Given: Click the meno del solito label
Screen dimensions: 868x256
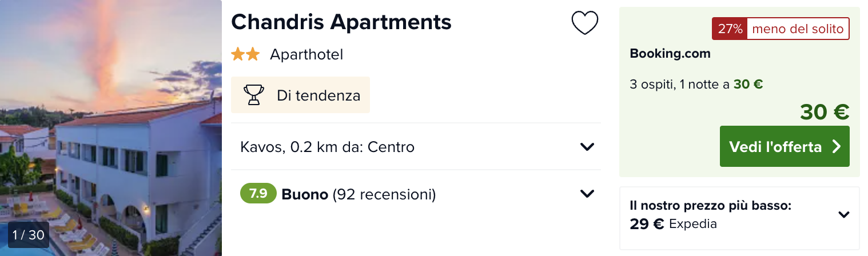Looking at the screenshot, I should (798, 29).
